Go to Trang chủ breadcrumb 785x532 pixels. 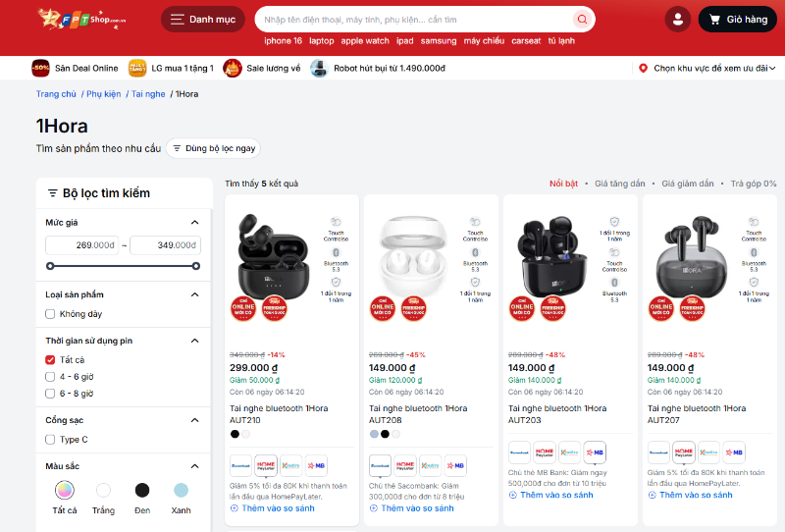56,94
